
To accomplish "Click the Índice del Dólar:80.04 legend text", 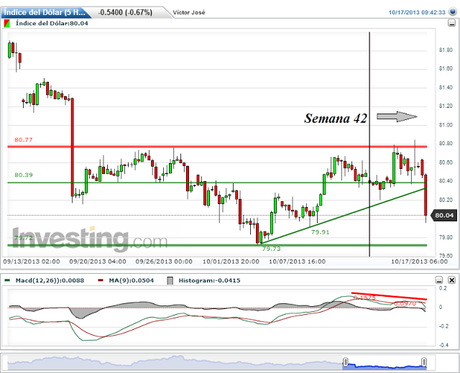I will 52,23.
